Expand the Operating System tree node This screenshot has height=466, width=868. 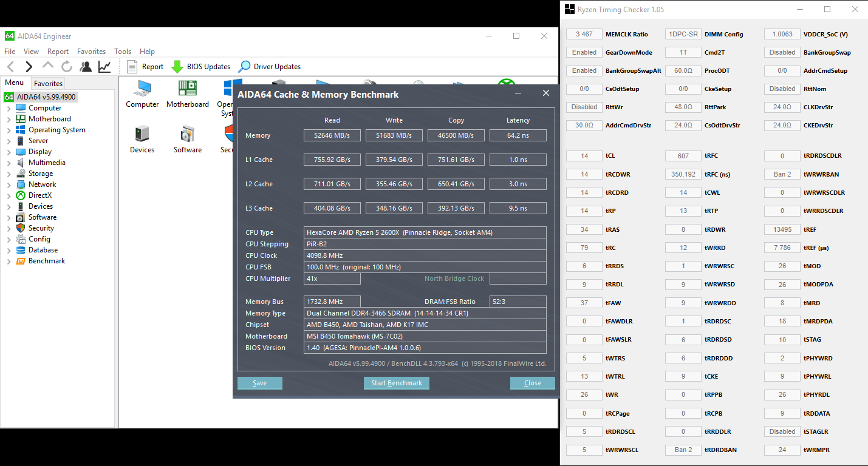(9, 130)
